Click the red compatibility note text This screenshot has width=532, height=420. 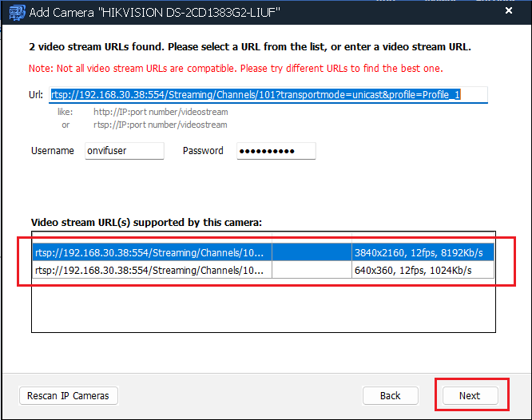(x=236, y=69)
